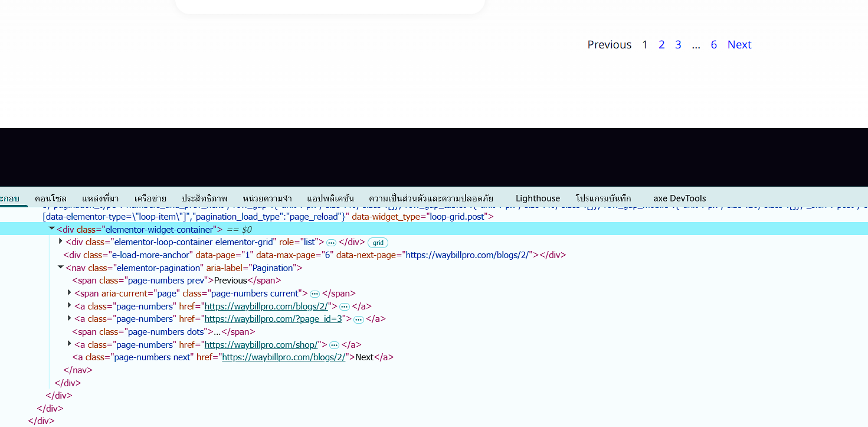The image size is (868, 427).
Task: Click the grid badge beside elementor-loop-container
Action: pos(378,243)
